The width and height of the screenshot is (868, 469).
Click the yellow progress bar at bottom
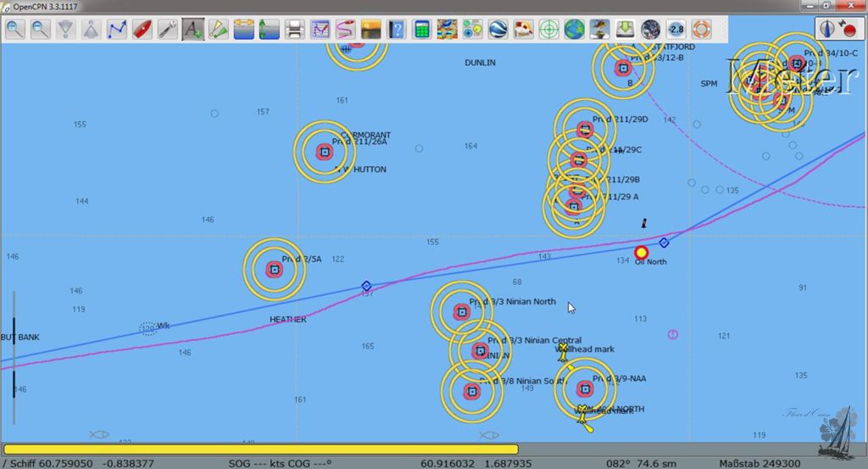[260, 449]
